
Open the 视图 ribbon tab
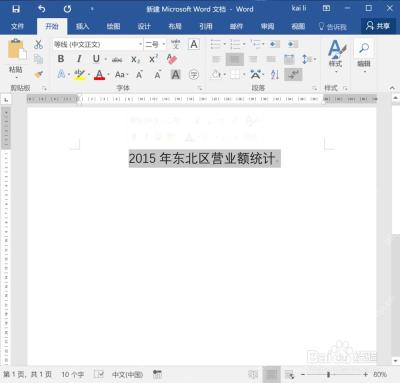point(298,26)
